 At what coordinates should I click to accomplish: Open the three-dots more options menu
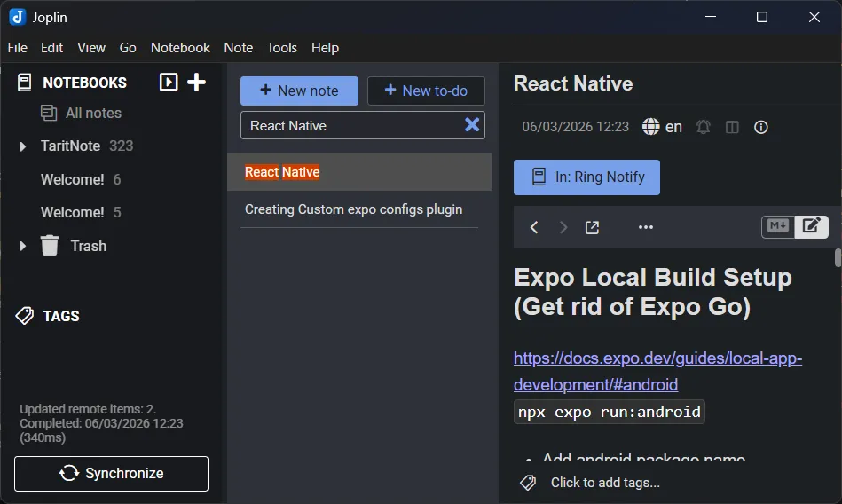(x=646, y=227)
